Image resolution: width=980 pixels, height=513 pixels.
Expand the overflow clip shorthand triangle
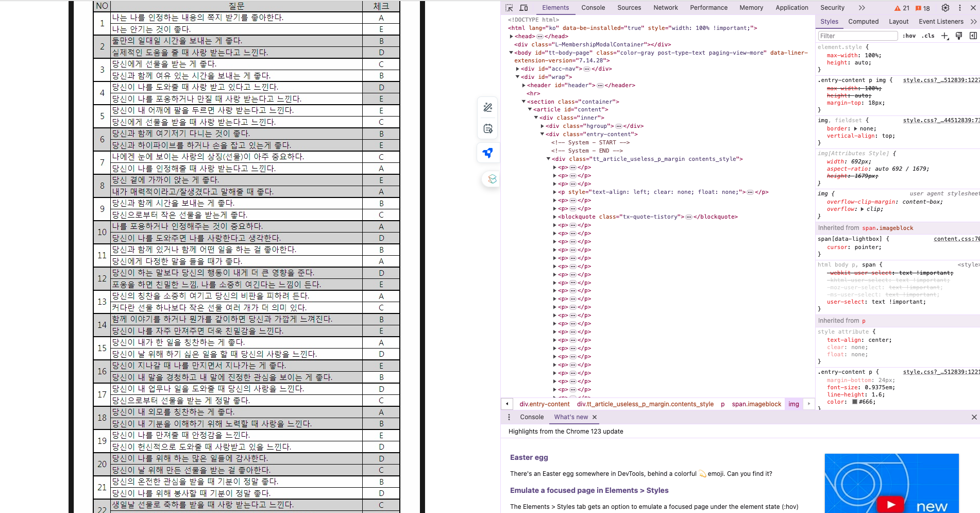click(x=863, y=209)
